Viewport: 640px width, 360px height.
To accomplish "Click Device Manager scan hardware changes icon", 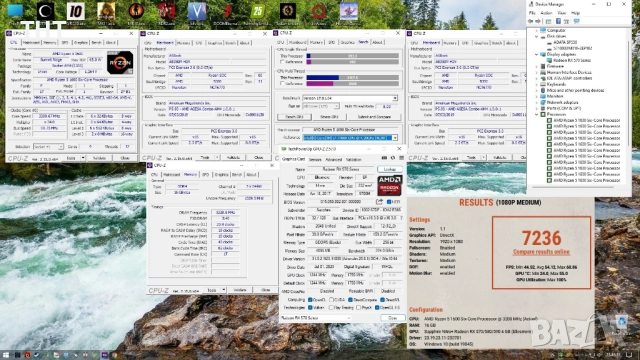I will coord(577,21).
